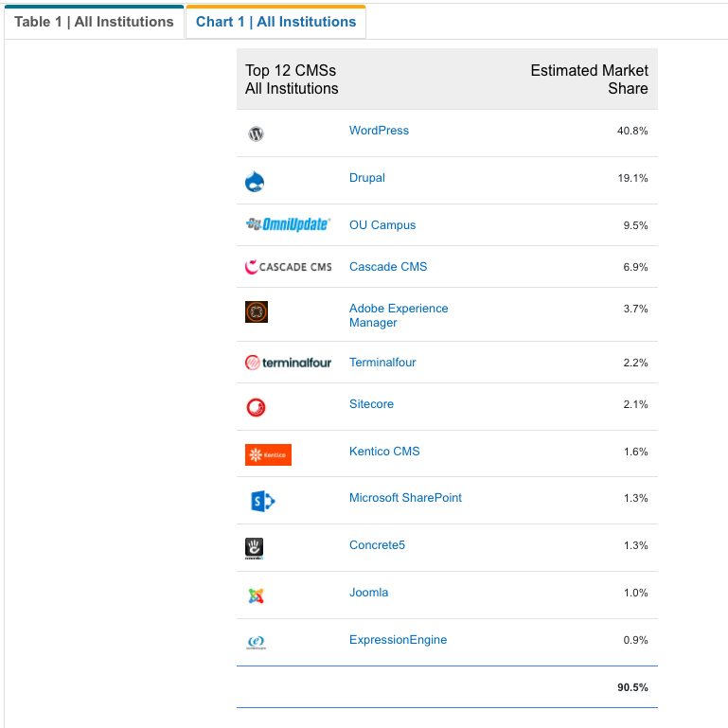The image size is (728, 728).
Task: Click the WordPress logo icon
Action: pos(256,133)
